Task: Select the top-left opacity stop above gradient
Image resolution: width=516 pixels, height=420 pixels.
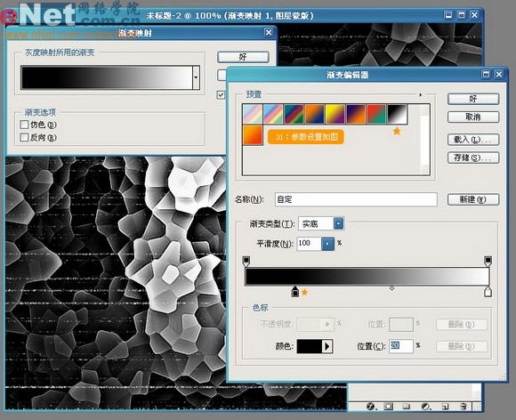Action: (246, 261)
